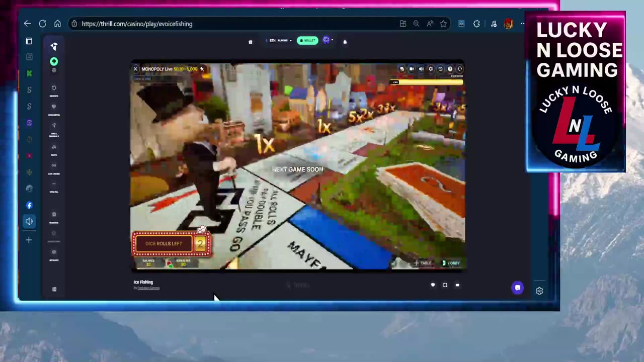Open the browser profile avatar
The width and height of the screenshot is (644, 362).
(x=508, y=24)
